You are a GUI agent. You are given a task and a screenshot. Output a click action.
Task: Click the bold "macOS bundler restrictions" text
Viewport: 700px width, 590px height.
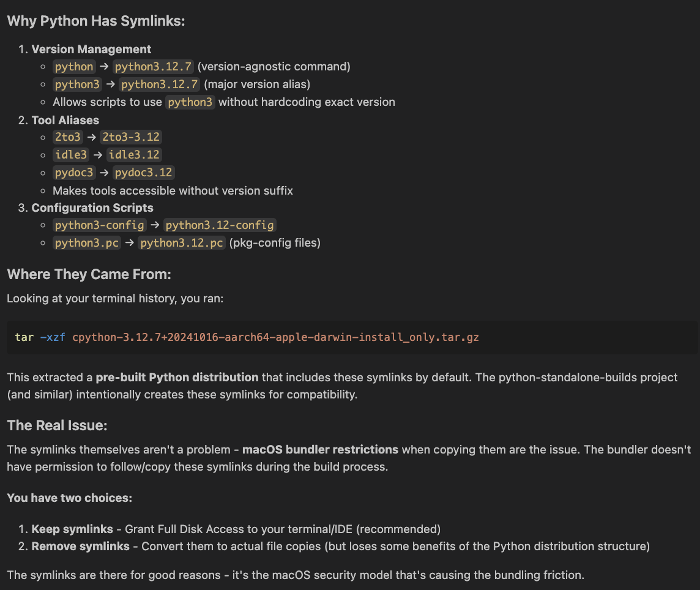(320, 450)
